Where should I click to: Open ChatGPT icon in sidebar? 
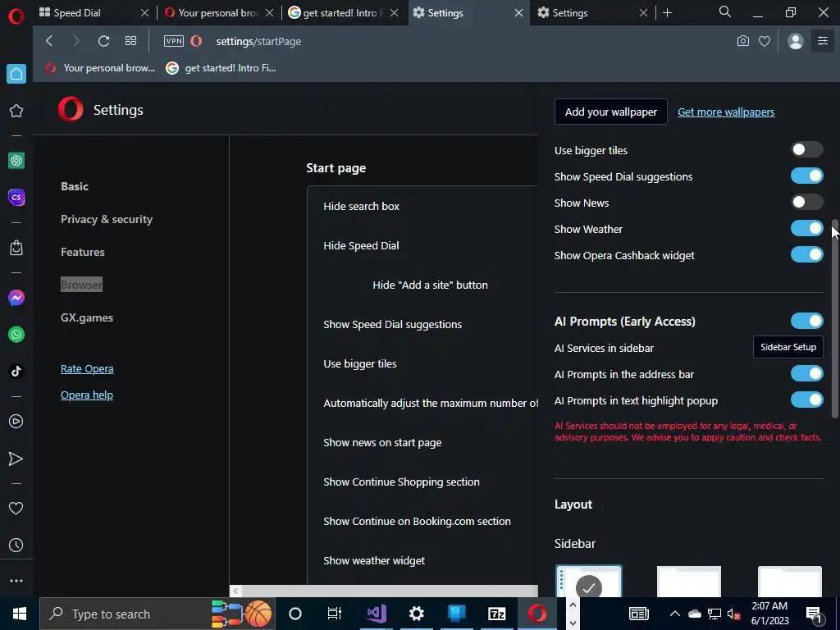16,160
